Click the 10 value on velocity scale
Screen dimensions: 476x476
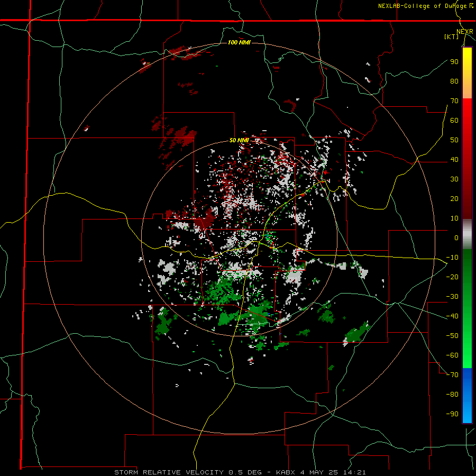click(x=454, y=218)
